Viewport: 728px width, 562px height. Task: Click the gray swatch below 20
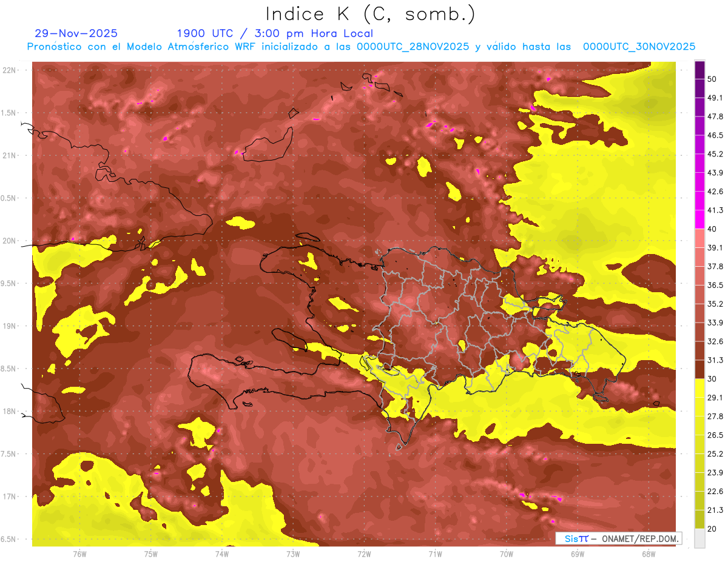699,538
